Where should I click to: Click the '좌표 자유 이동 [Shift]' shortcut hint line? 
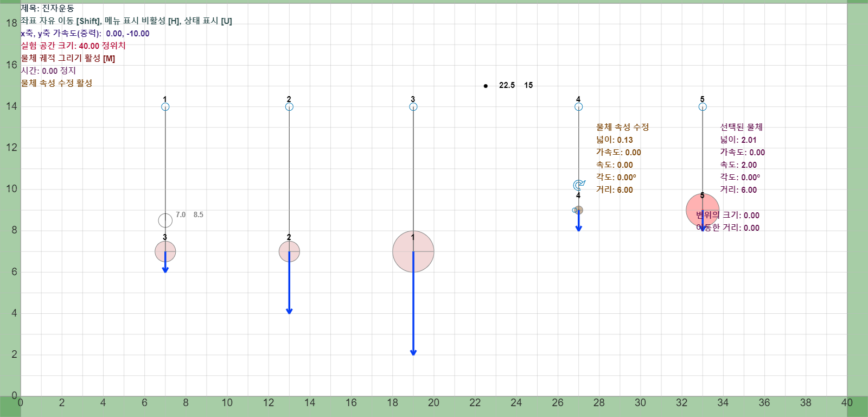[x=126, y=21]
